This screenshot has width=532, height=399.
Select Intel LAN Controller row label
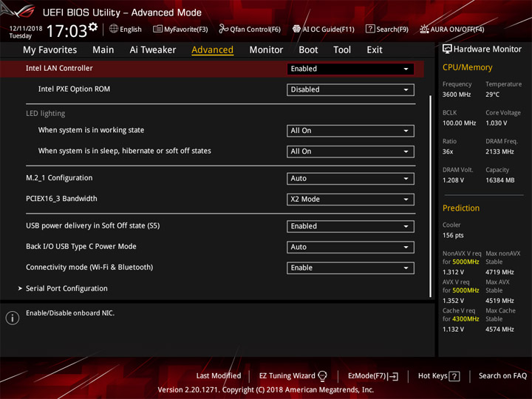[x=59, y=68]
